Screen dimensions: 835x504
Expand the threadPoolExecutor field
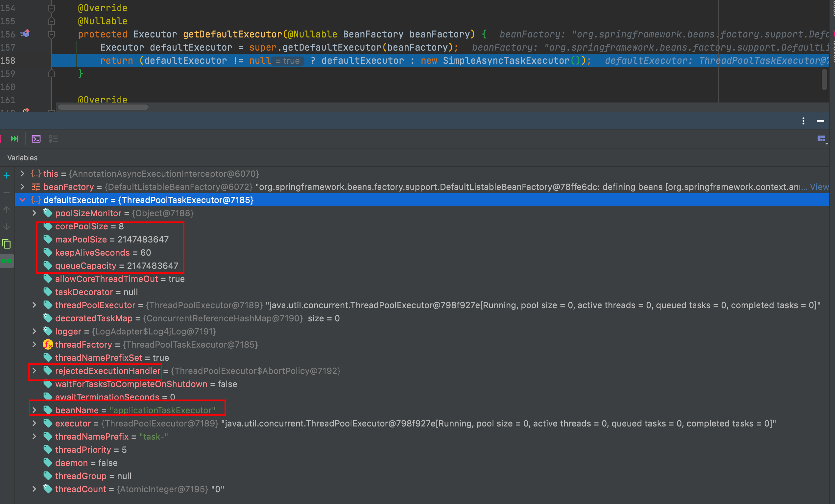(x=34, y=305)
